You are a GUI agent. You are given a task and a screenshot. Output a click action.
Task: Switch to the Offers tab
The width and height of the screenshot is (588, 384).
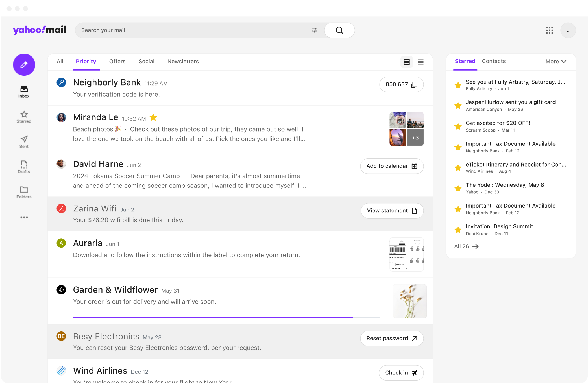(117, 61)
